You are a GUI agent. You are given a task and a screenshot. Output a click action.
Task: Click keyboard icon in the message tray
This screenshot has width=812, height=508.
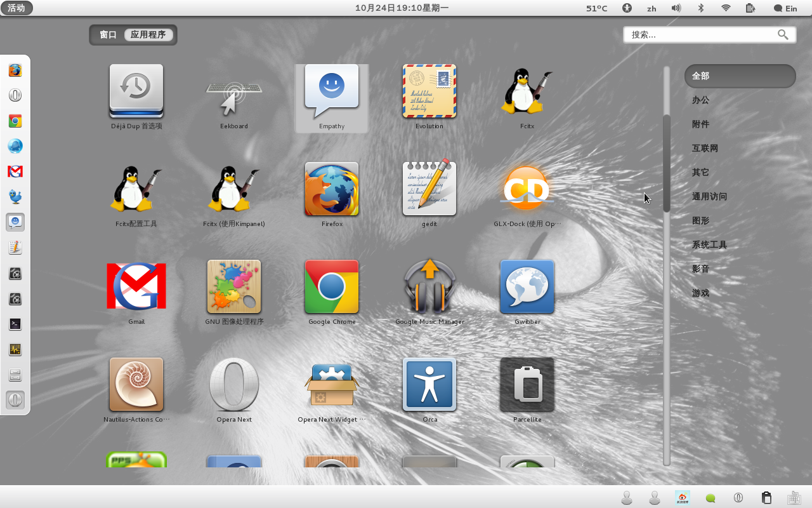[794, 498]
